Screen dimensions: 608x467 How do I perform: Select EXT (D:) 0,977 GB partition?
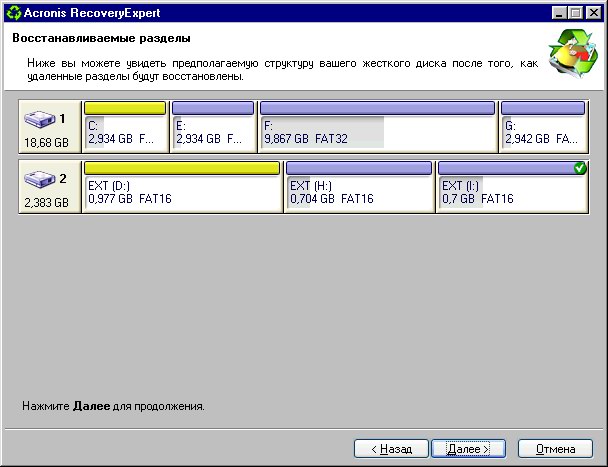[x=182, y=193]
